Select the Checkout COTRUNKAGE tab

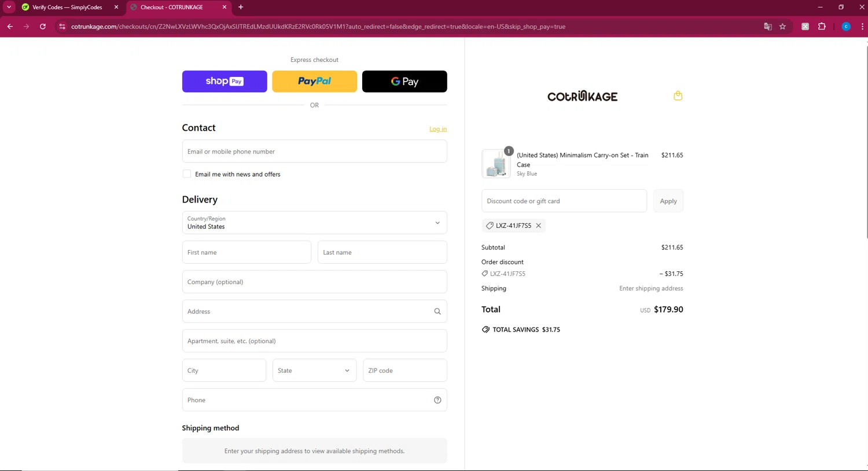click(178, 8)
